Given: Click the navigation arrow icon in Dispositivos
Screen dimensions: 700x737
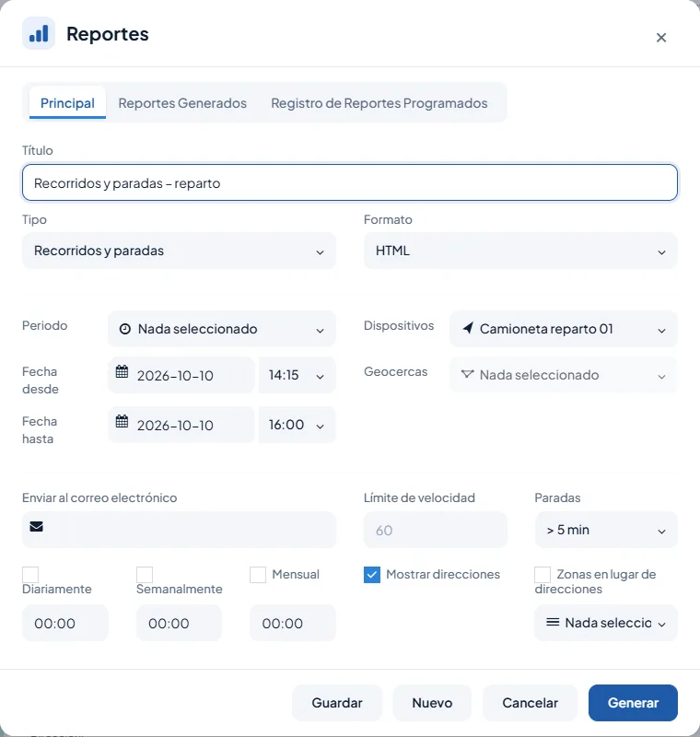Looking at the screenshot, I should click(x=468, y=328).
